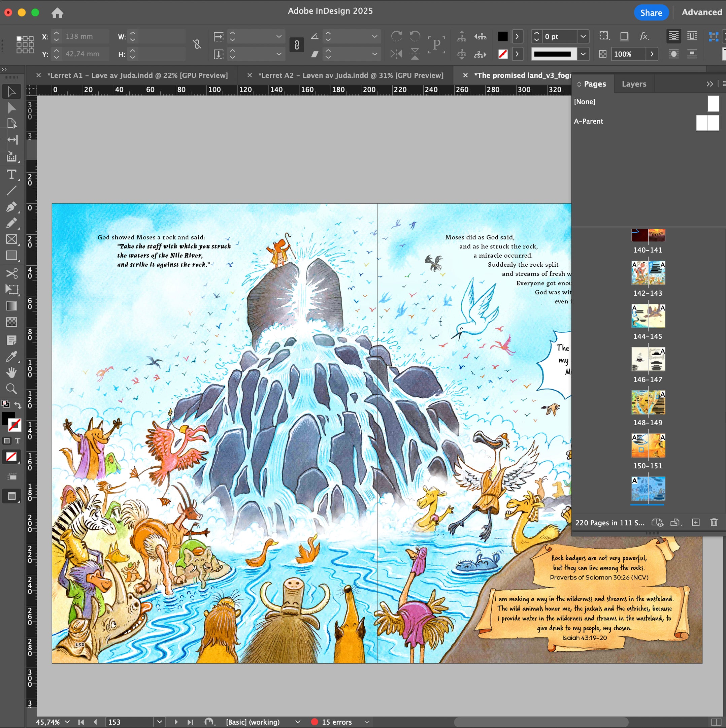Open the [Basic] (working) preflight profile dropdown
Viewport: 726px width, 728px height.
click(298, 722)
